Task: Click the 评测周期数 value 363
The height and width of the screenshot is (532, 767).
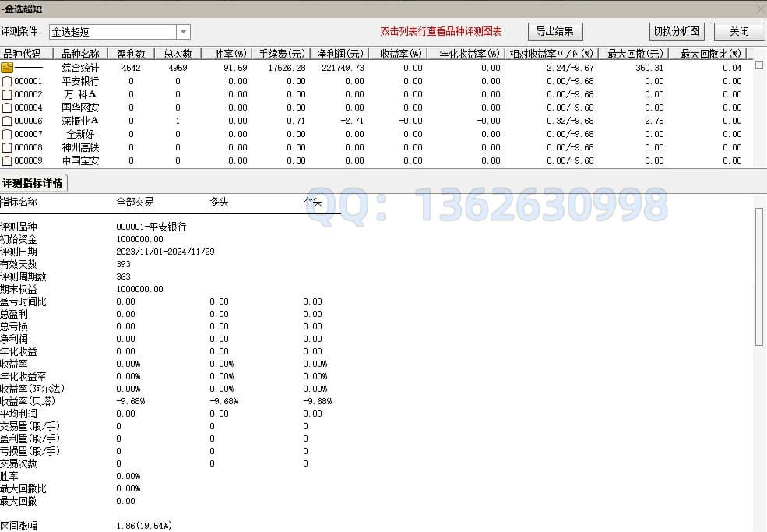Action: (x=123, y=277)
